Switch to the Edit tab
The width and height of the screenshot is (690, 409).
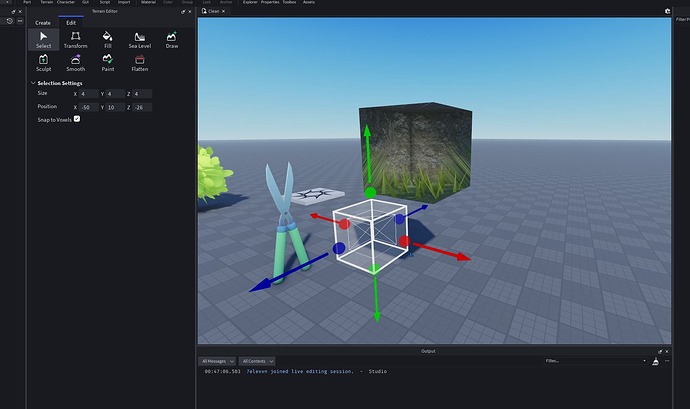(x=71, y=23)
